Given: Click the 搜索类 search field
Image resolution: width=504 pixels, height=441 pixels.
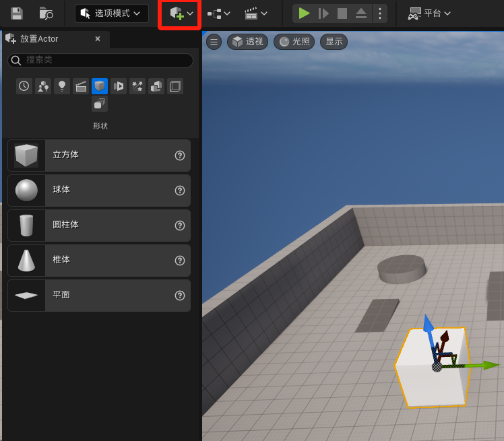Looking at the screenshot, I should [x=101, y=60].
